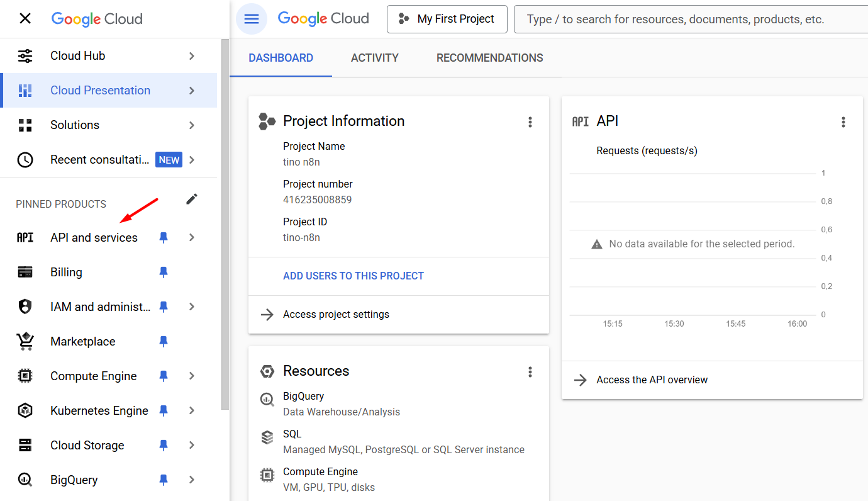Open BigQuery Data Warehouse resource link
Screen dimensions: 868x501
(x=342, y=404)
